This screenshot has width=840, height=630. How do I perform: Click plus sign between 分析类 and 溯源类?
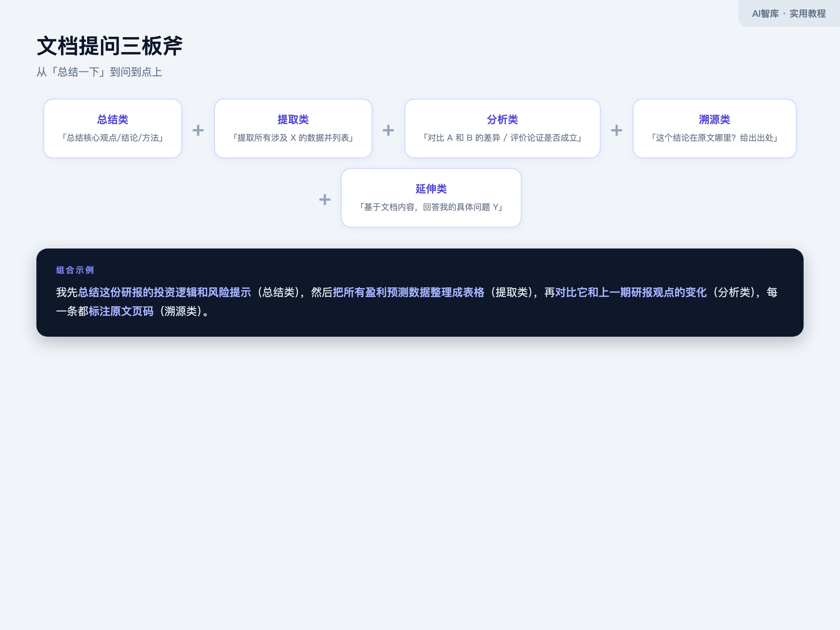(617, 130)
